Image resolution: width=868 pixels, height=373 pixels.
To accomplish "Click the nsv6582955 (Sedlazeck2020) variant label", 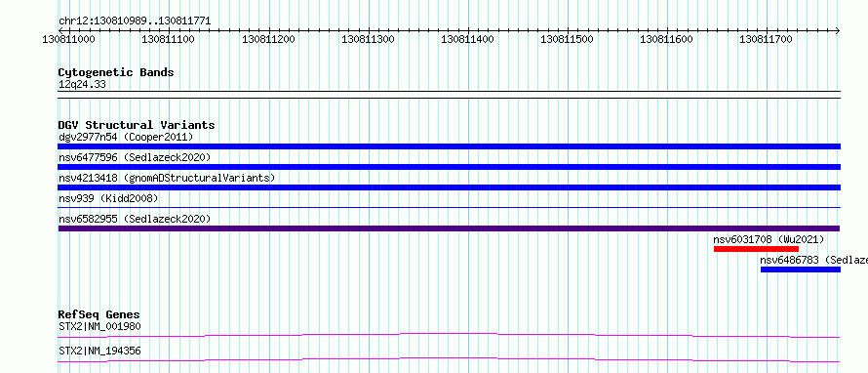I will pos(135,219).
